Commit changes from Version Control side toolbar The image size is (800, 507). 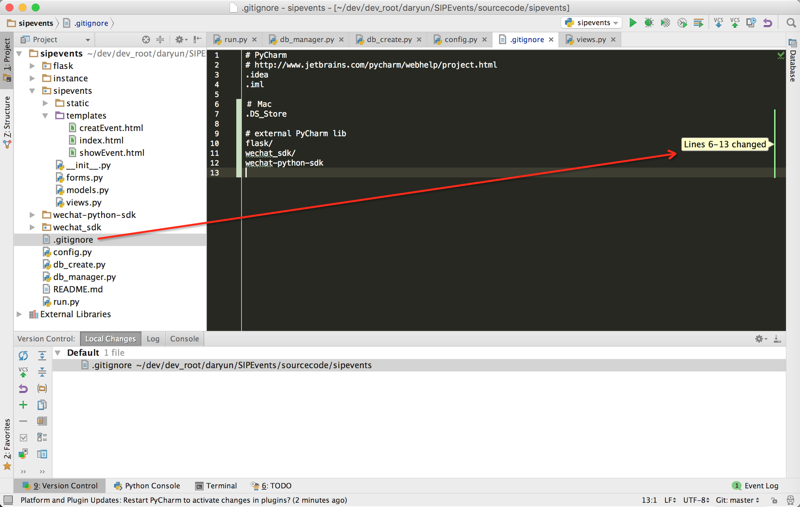pos(23,372)
